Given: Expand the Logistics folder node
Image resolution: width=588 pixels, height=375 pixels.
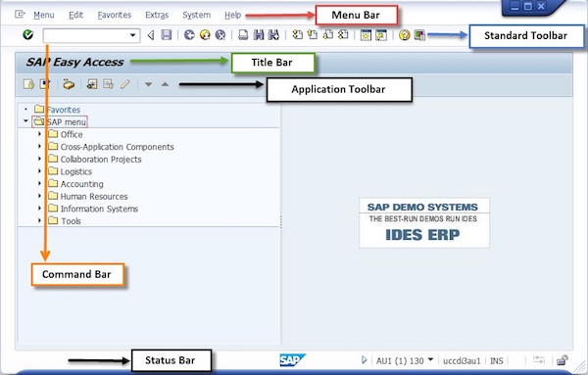Looking at the screenshot, I should point(40,170).
